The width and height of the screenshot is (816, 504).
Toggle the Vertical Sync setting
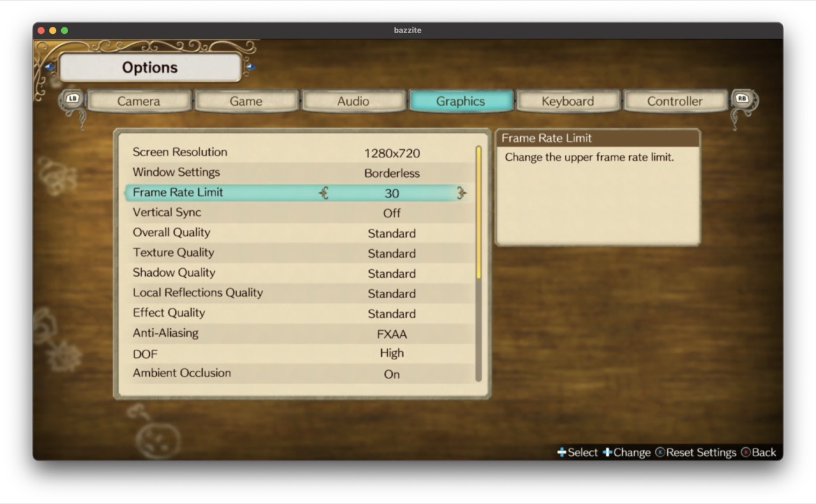click(x=391, y=213)
